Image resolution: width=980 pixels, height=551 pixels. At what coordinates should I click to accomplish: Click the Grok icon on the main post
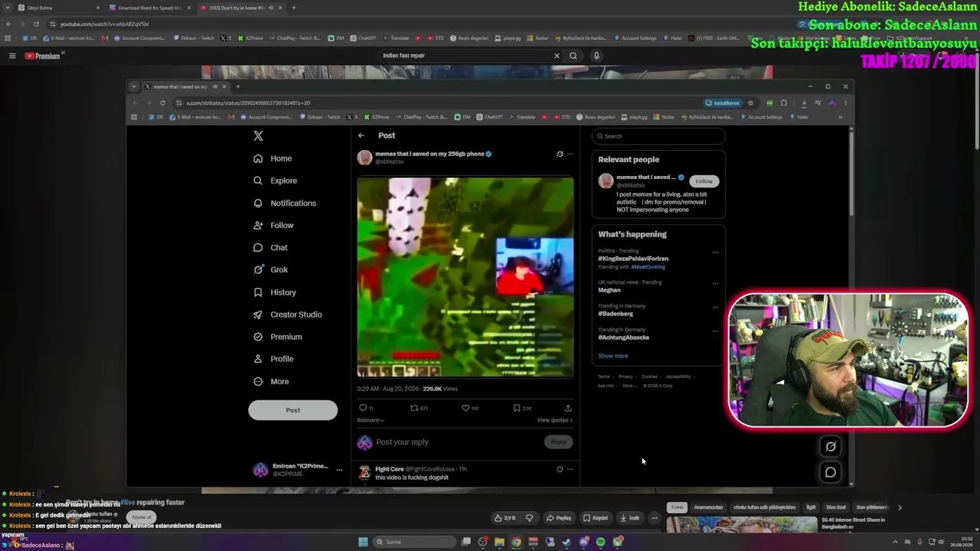tap(560, 154)
